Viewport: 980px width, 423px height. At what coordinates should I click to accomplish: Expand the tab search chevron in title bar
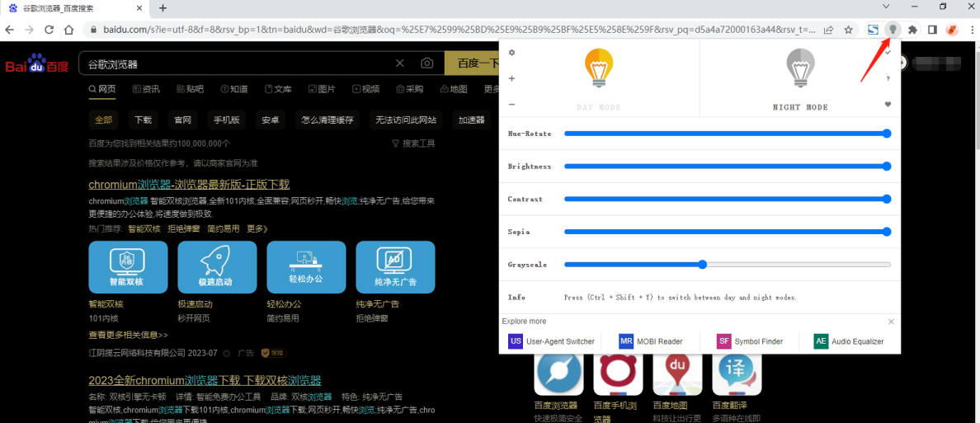click(x=886, y=7)
